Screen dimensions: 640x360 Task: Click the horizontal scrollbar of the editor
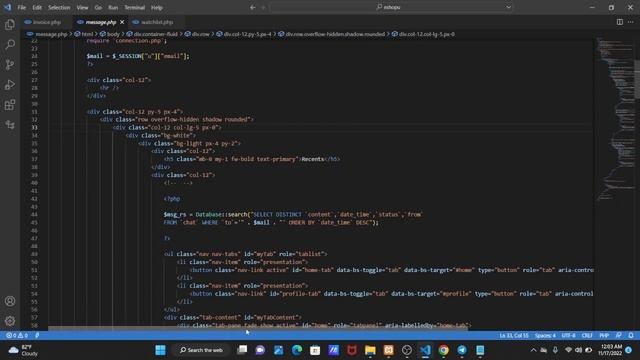tap(258, 328)
